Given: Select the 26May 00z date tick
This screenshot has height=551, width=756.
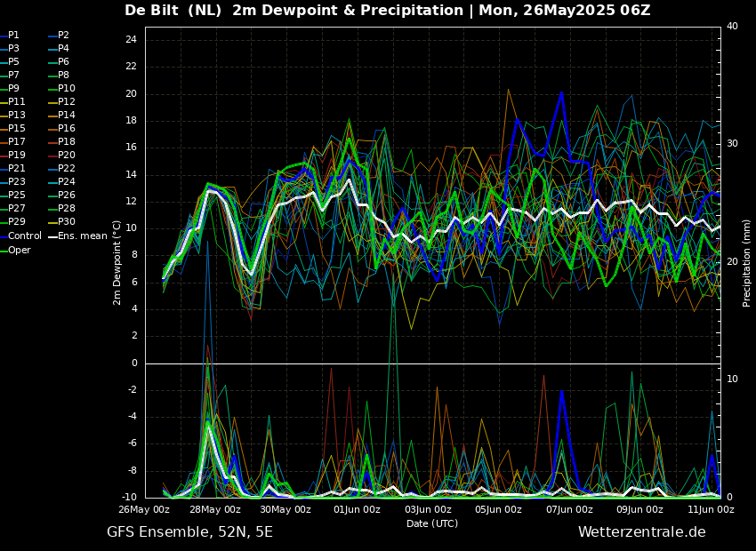Looking at the screenshot, I should 144,510.
